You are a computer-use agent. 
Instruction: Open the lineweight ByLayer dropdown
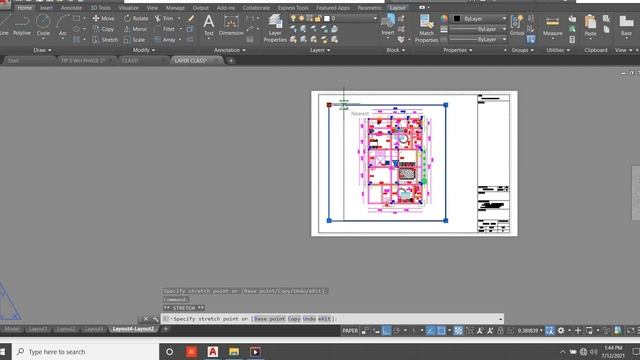[x=478, y=29]
